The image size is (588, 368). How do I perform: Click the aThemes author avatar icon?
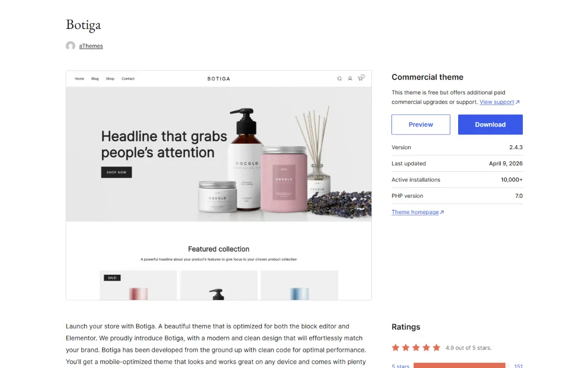[71, 46]
